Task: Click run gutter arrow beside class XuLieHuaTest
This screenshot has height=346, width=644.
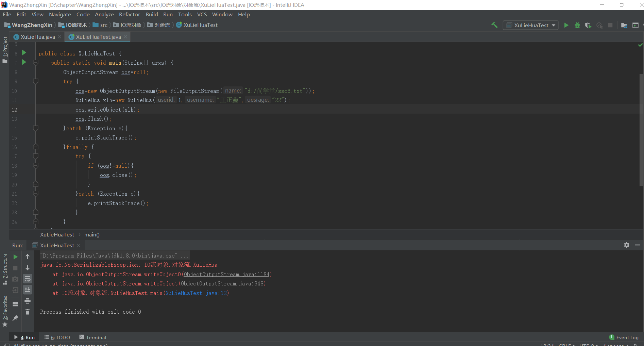Action: [x=24, y=53]
